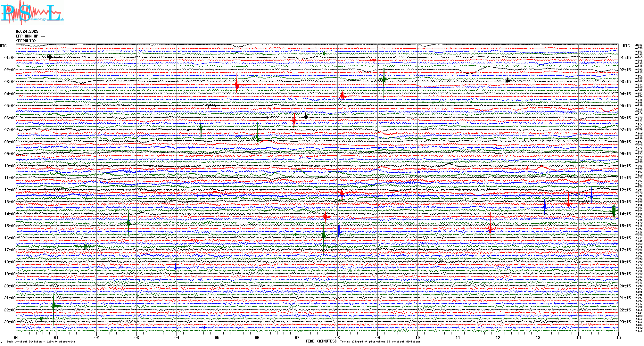The image size is (644, 346).
Task: Click the (EFPALIO) station name
Action: pyautogui.click(x=26, y=41)
